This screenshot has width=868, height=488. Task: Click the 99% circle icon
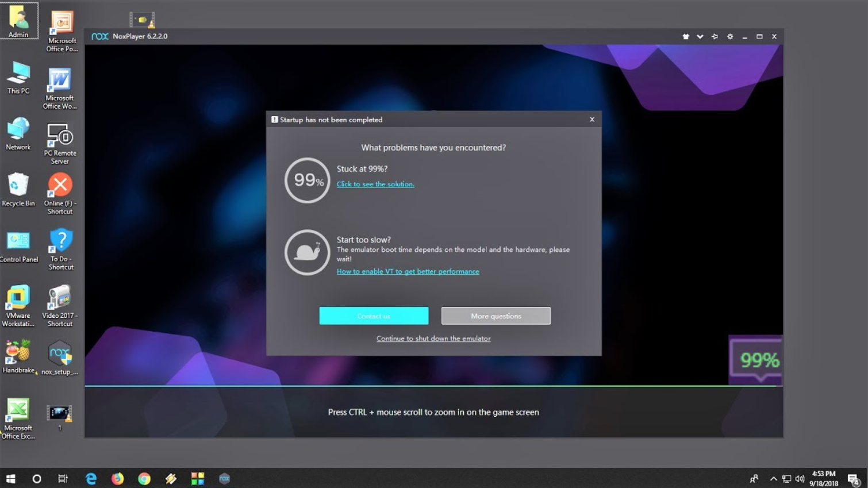(x=308, y=180)
